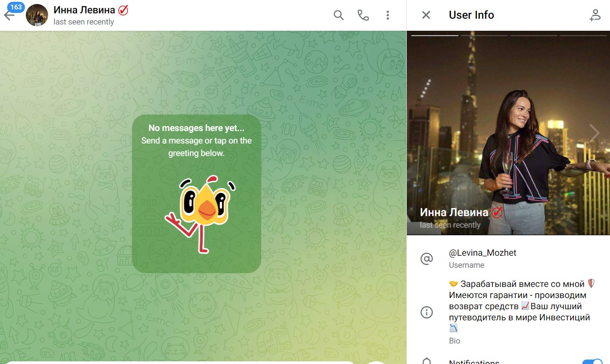Open the three-dot more options menu

[x=388, y=15]
